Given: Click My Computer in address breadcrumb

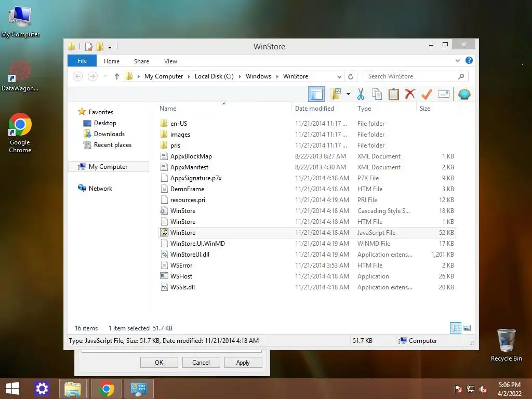Looking at the screenshot, I should point(164,76).
